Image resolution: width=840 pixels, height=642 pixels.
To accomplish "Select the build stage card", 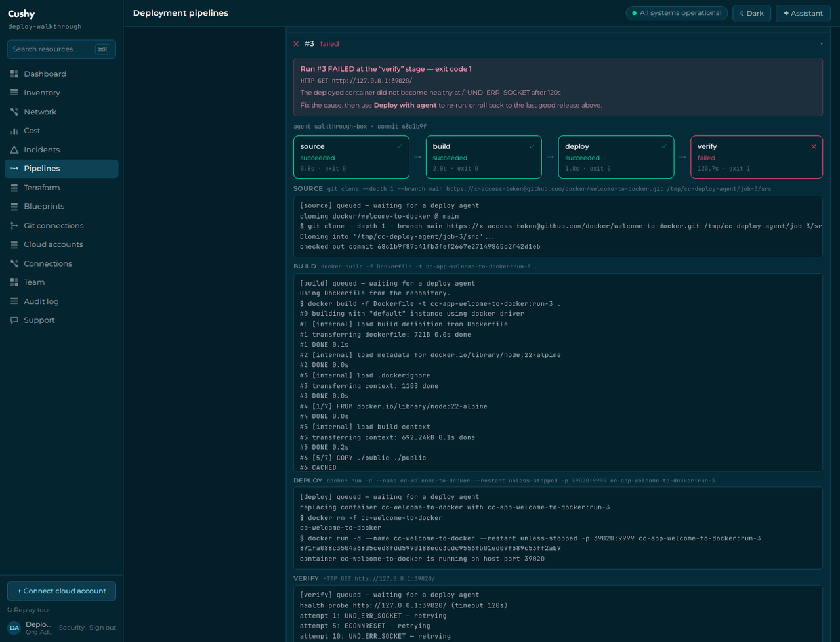I will pos(484,157).
